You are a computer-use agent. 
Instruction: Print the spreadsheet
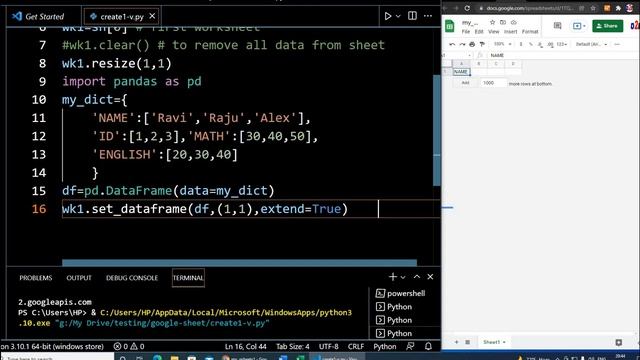(472, 44)
